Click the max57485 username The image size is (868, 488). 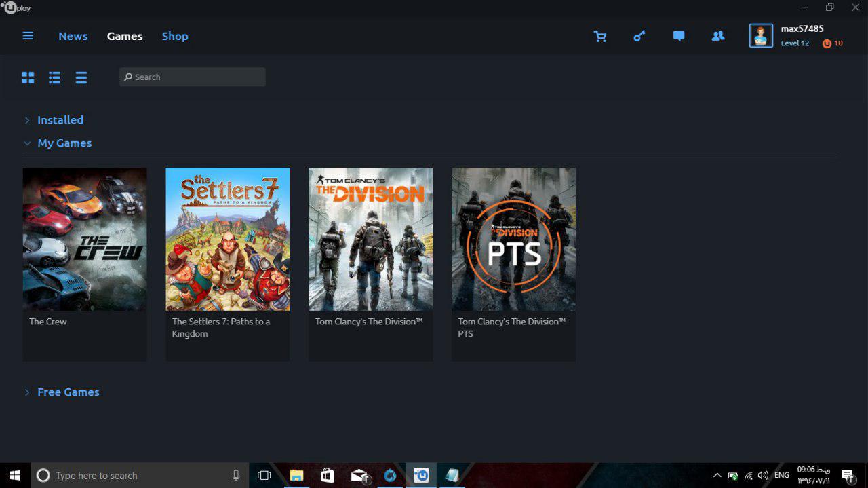(x=802, y=29)
